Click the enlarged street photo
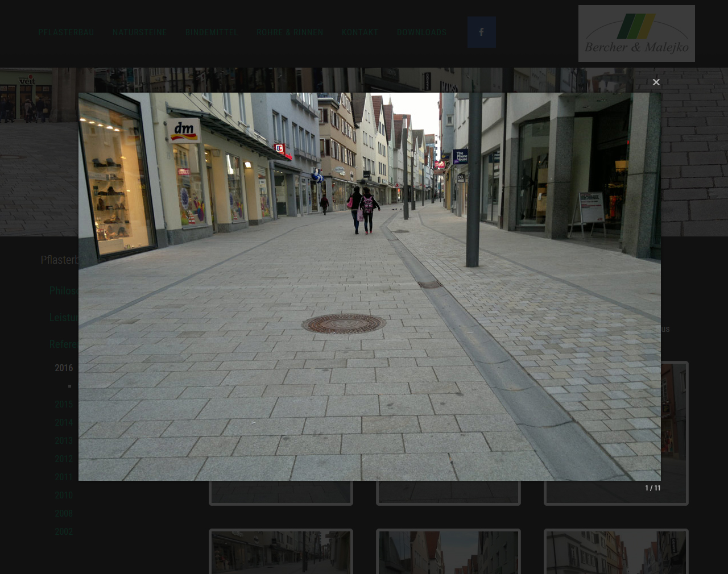This screenshot has width=728, height=574. (x=370, y=286)
